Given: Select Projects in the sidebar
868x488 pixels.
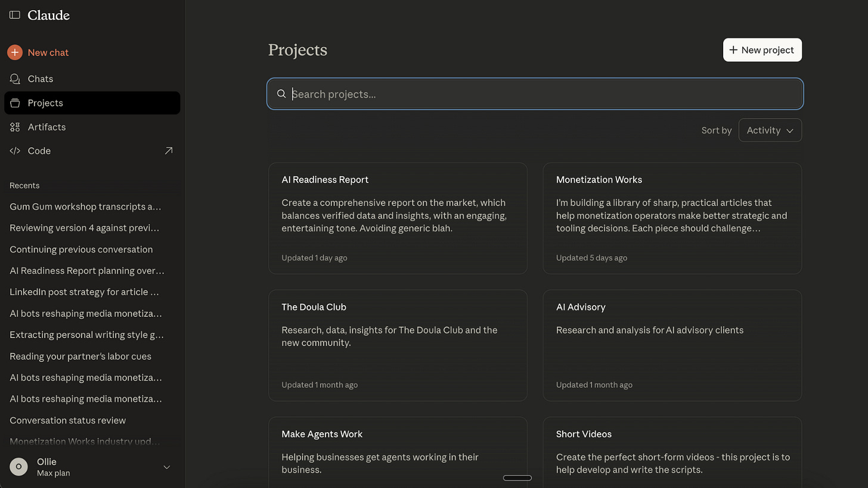Looking at the screenshot, I should coord(92,103).
